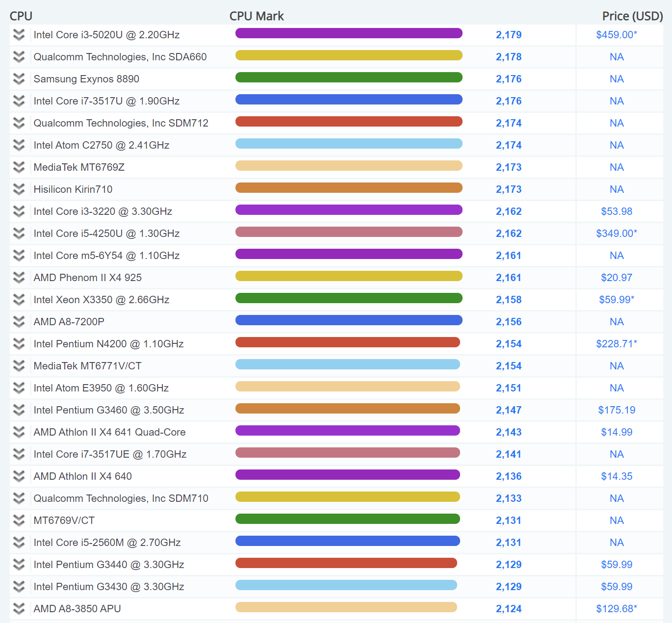
Task: Expand the AMD Phenom II X4 925 row
Action: pyautogui.click(x=19, y=278)
